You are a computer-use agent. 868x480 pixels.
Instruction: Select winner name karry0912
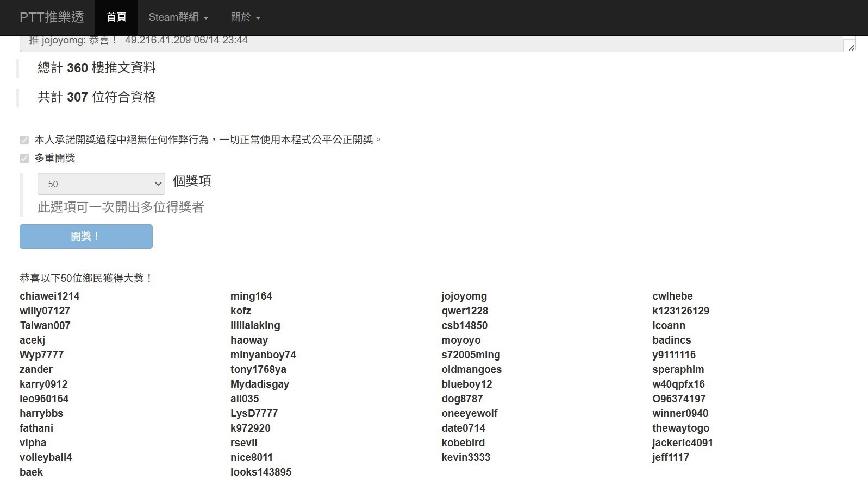click(x=44, y=384)
